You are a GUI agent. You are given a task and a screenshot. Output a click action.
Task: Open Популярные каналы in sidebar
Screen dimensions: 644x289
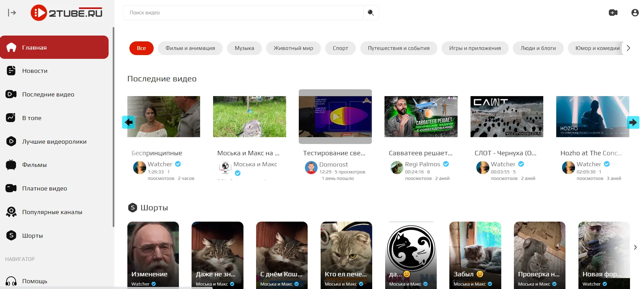(x=52, y=212)
